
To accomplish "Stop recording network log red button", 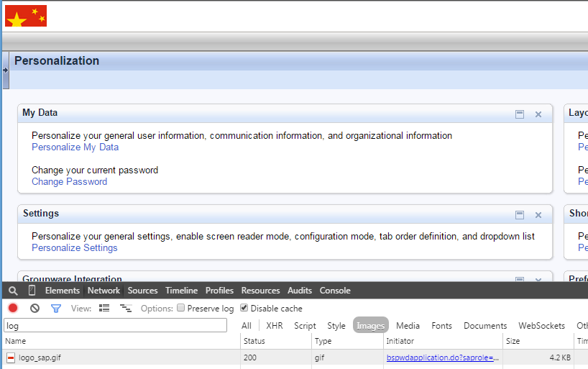I will (x=13, y=308).
